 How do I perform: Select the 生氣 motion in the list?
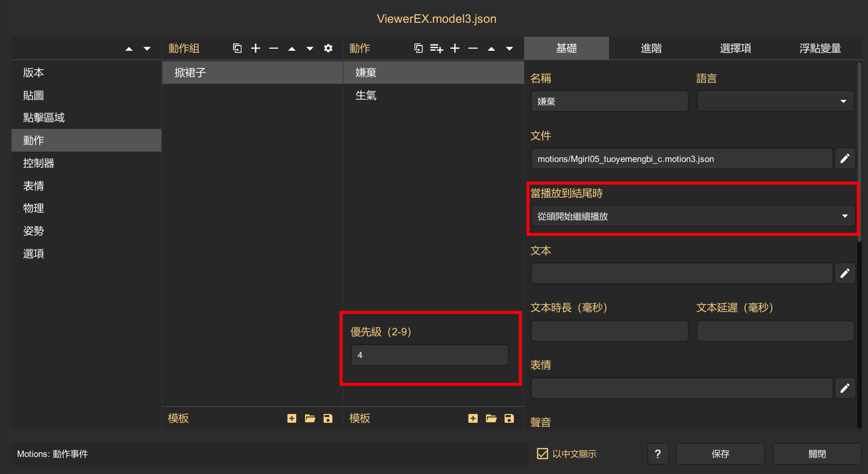(x=366, y=95)
